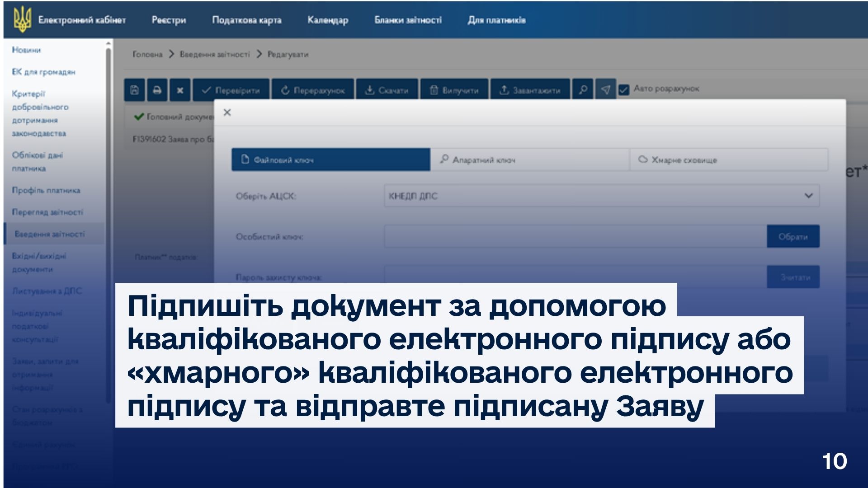Click the save document icon in toolbar
The height and width of the screenshot is (488, 868).
[x=134, y=90]
